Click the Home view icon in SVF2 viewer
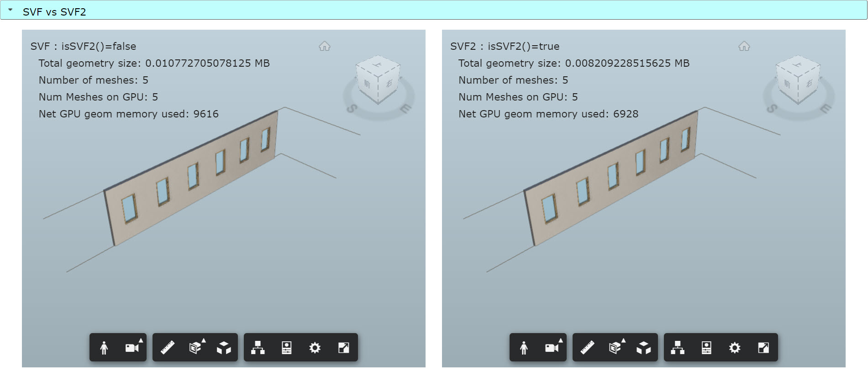The width and height of the screenshot is (868, 382). tap(745, 46)
